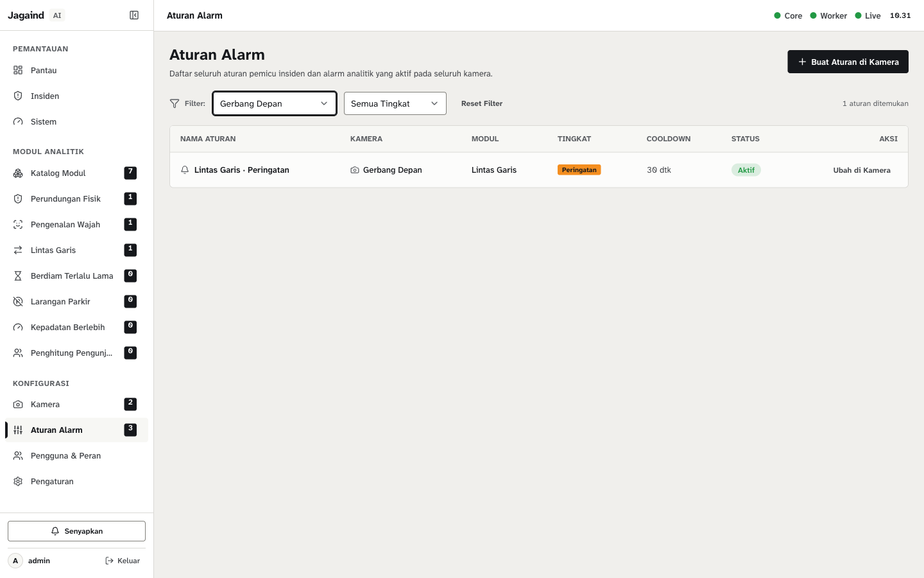Click the Pengenalan Wajah face-scan icon
This screenshot has height=578, width=924.
tap(18, 224)
